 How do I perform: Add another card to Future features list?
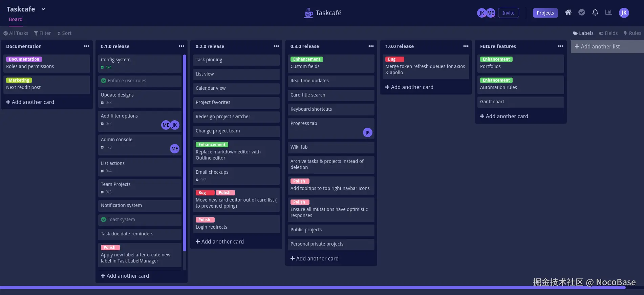pyautogui.click(x=504, y=116)
